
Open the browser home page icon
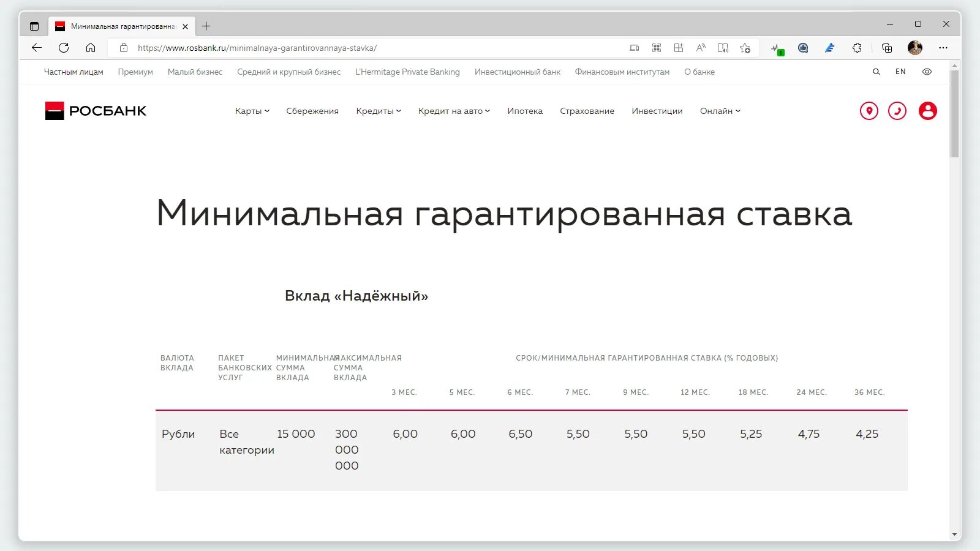point(91,48)
